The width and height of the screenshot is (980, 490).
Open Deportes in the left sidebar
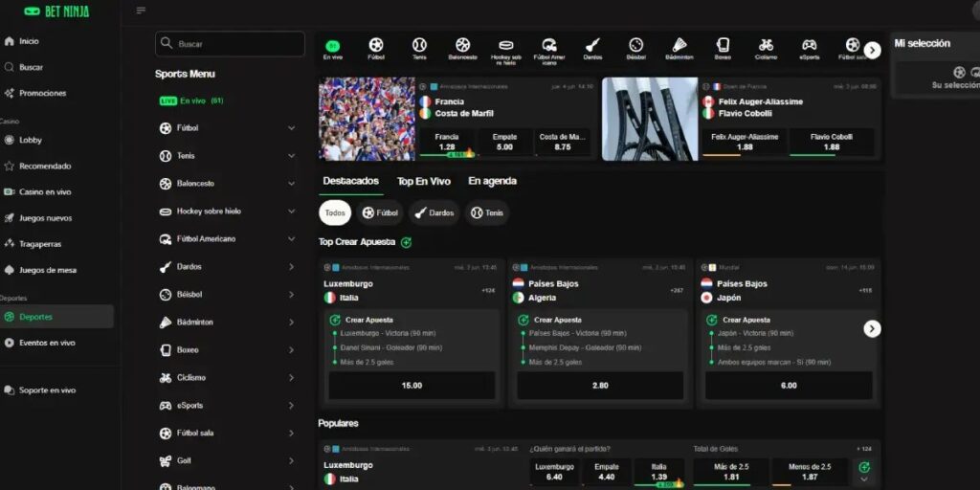coord(56,317)
